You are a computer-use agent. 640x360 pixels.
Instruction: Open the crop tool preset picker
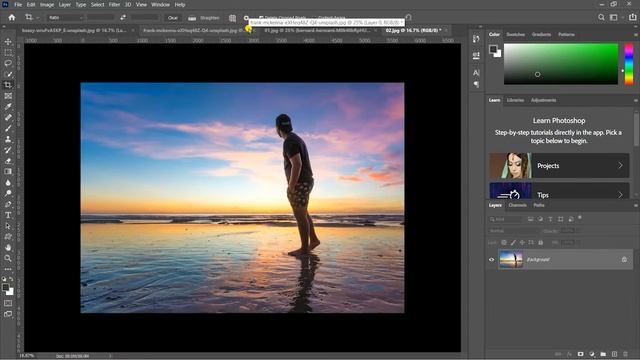click(32, 18)
